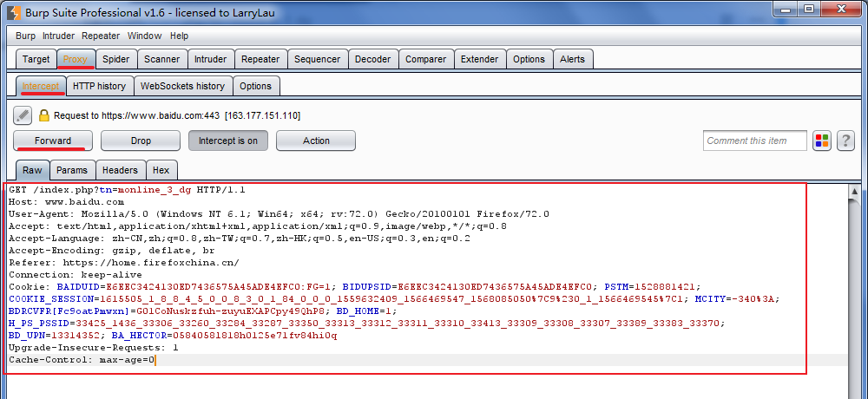
Task: Click the Cache-Control: max-age=0 line
Action: pos(82,360)
